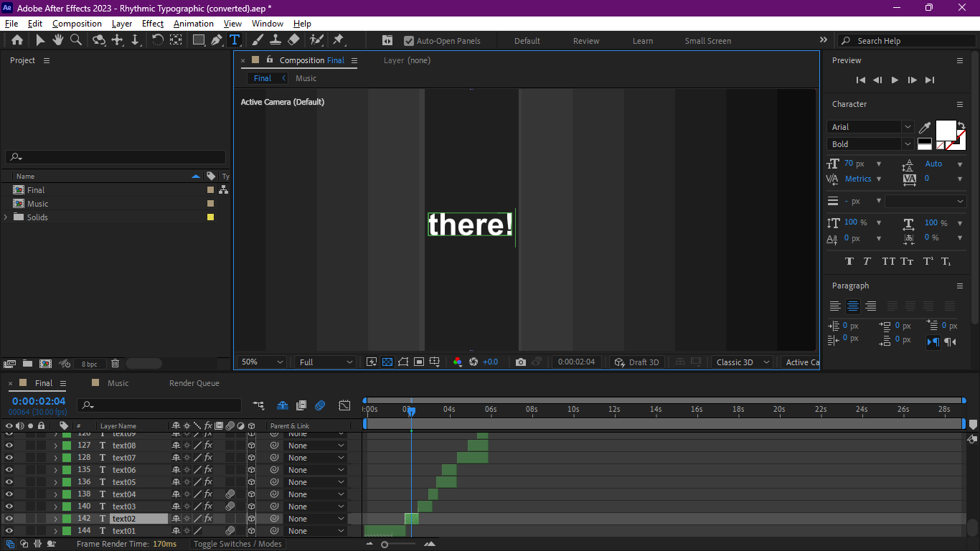Toggle Frame Blending enable in timeline
The image size is (980, 551).
(301, 405)
